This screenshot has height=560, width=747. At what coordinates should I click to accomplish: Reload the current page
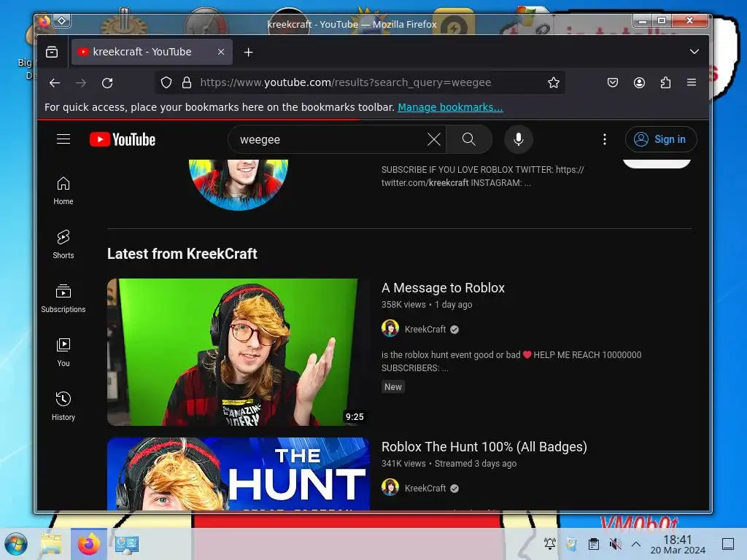pyautogui.click(x=108, y=83)
